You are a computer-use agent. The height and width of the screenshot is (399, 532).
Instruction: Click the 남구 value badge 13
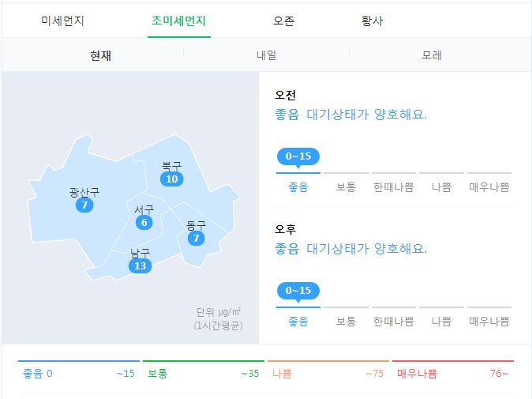tap(140, 266)
